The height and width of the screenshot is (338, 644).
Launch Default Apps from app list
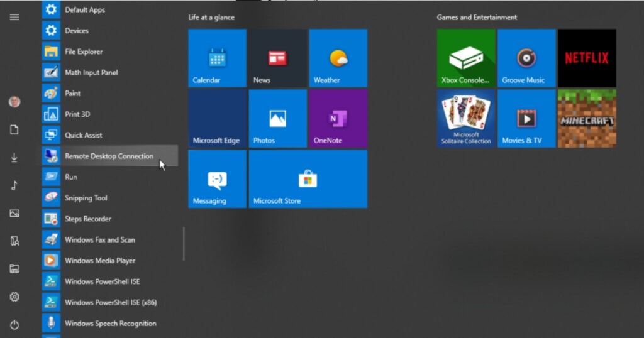(x=109, y=9)
